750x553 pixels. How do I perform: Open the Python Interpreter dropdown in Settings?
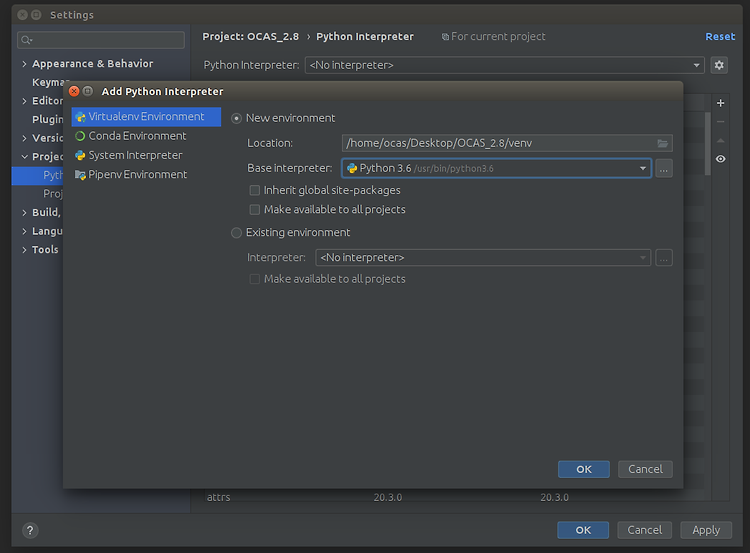pos(505,65)
